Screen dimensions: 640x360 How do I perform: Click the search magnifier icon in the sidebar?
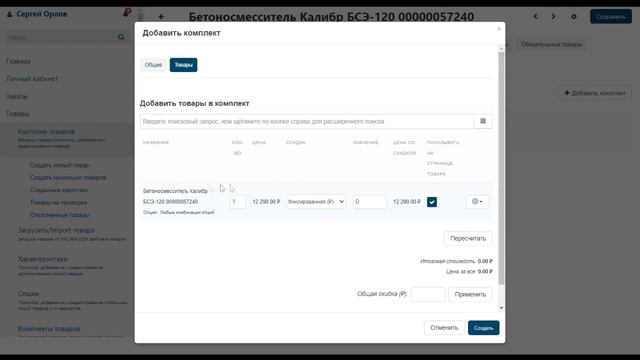[x=121, y=37]
